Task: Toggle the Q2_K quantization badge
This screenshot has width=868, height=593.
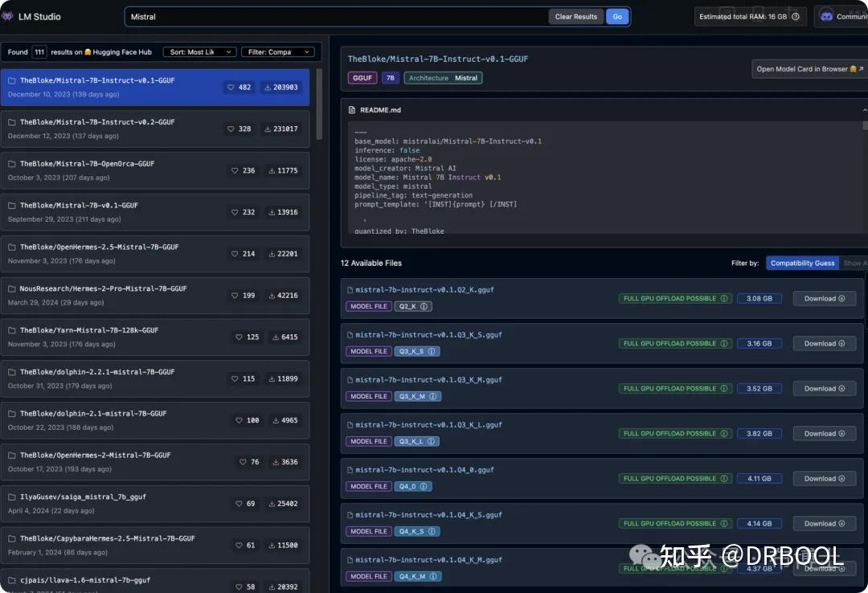Action: coord(413,306)
